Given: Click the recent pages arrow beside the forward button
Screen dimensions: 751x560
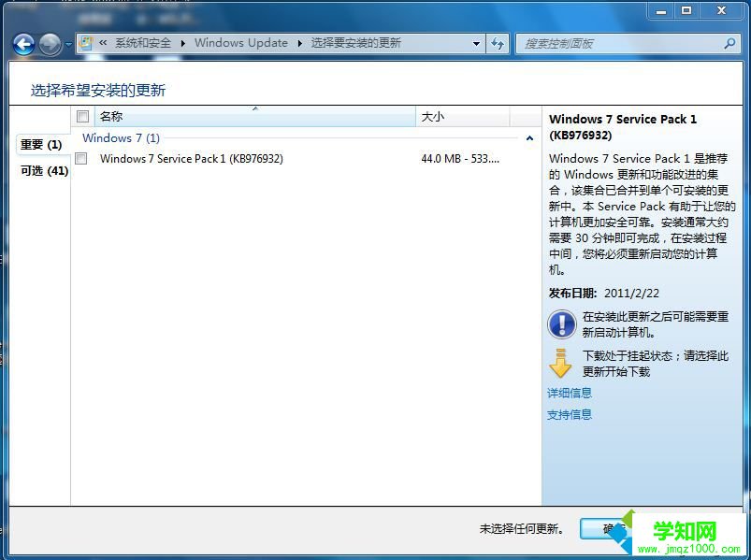Looking at the screenshot, I should (x=67, y=44).
